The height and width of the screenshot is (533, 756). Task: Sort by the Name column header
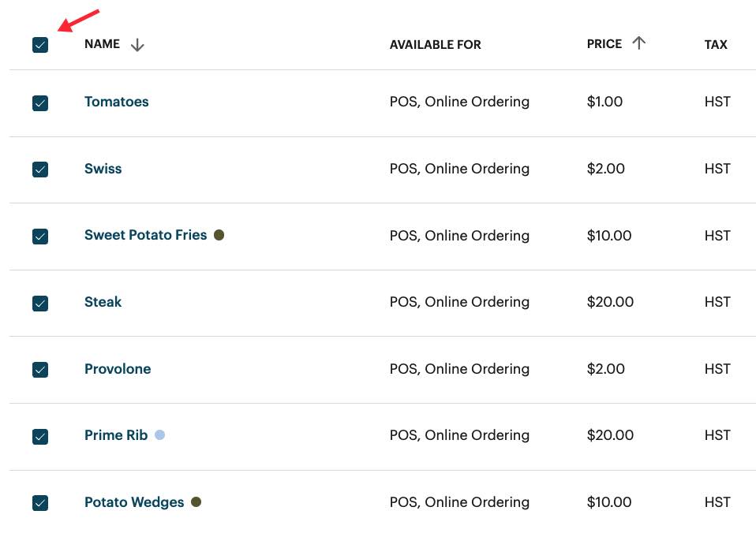coord(103,44)
